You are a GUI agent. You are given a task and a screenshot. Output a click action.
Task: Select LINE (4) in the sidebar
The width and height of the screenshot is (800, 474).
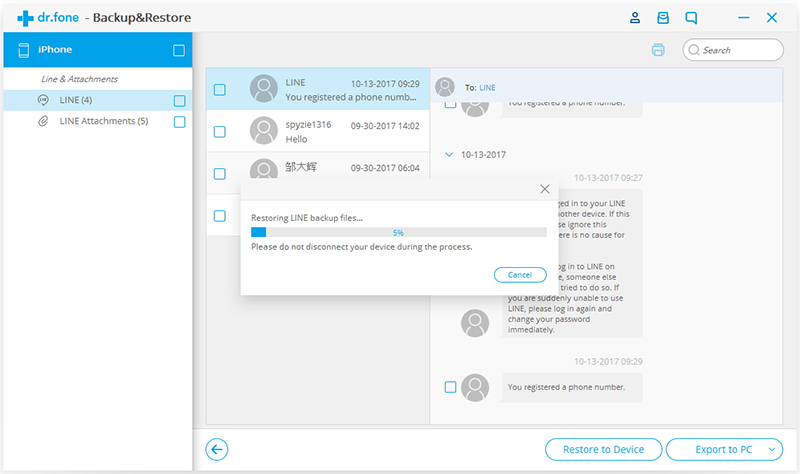[98, 100]
